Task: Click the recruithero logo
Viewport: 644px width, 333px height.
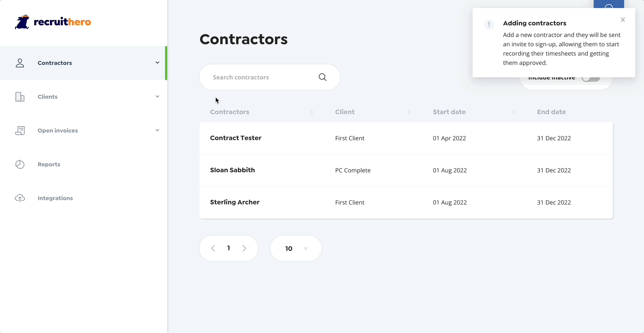Action: tap(53, 22)
